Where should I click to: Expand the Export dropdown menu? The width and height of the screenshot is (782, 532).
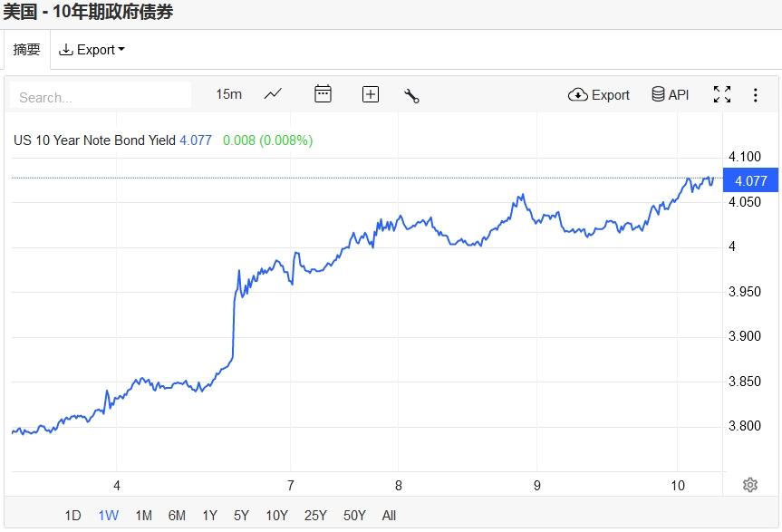click(92, 50)
